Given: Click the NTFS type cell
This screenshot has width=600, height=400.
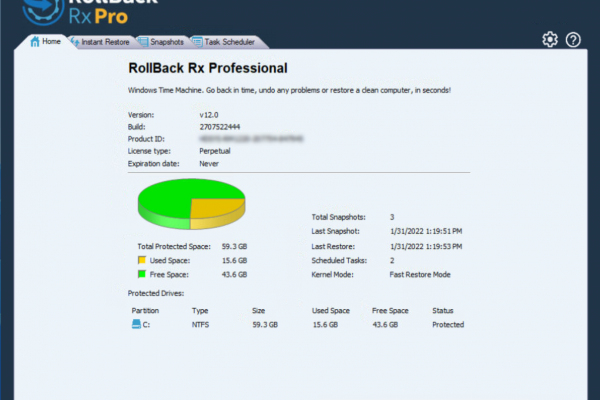Looking at the screenshot, I should click(x=200, y=325).
